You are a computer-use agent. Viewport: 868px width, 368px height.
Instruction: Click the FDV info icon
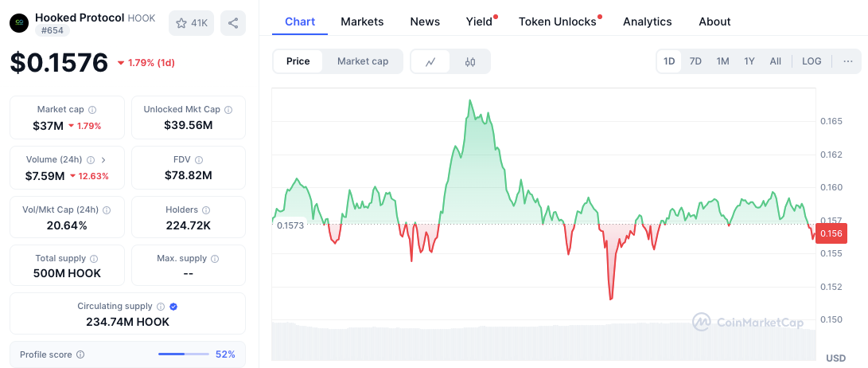pyautogui.click(x=199, y=160)
